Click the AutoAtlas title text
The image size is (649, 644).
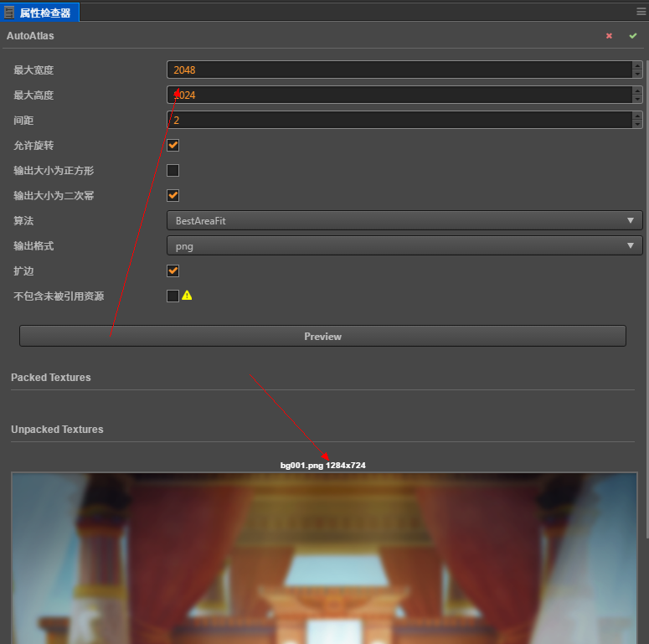pos(30,36)
